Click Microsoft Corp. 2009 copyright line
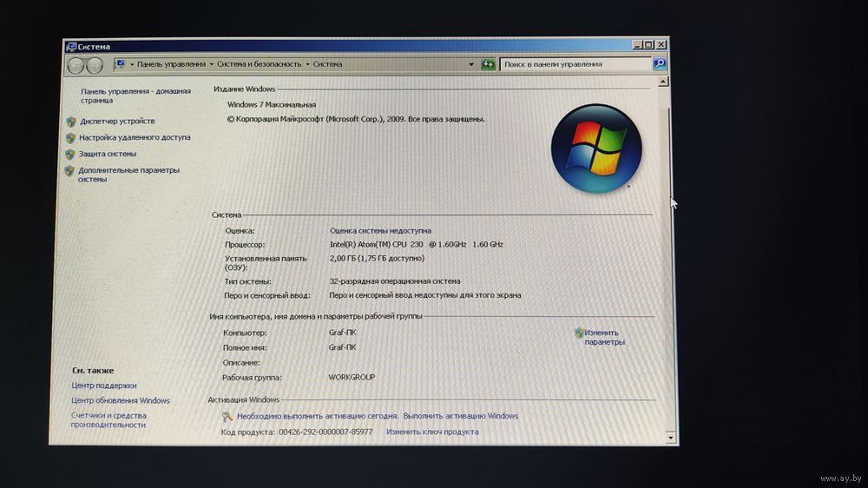 click(356, 119)
